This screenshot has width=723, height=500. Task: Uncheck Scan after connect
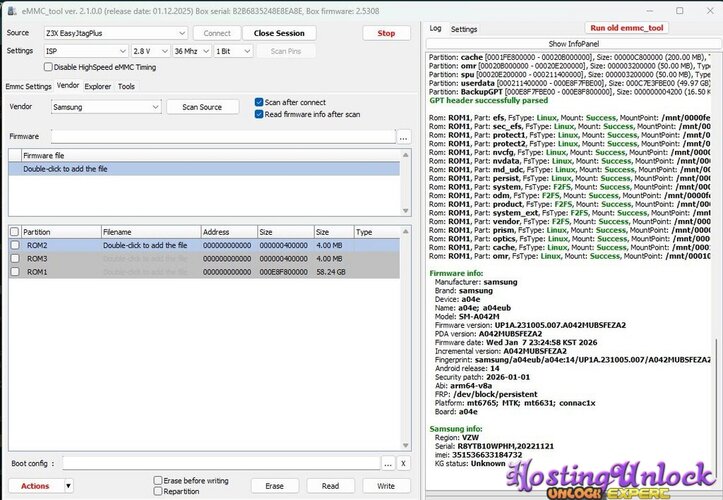pyautogui.click(x=259, y=102)
